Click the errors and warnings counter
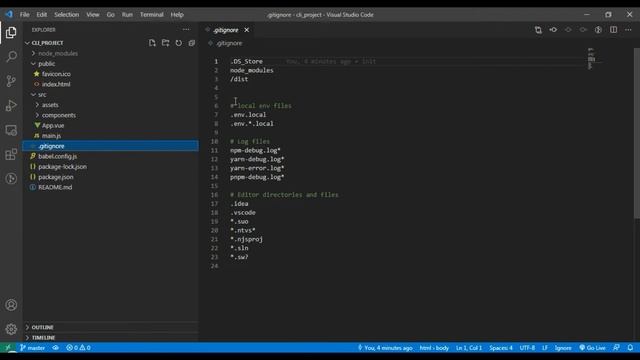Screen dimensions: 640x360 78,348
